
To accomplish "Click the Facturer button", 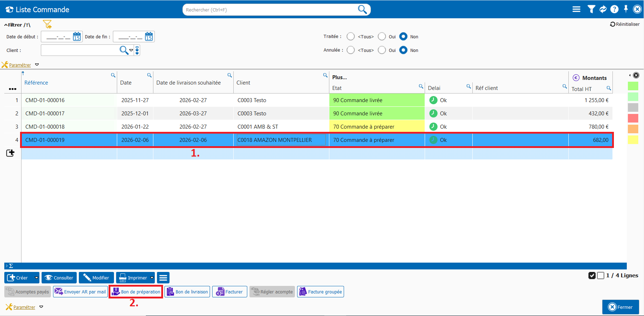I will [x=230, y=292].
